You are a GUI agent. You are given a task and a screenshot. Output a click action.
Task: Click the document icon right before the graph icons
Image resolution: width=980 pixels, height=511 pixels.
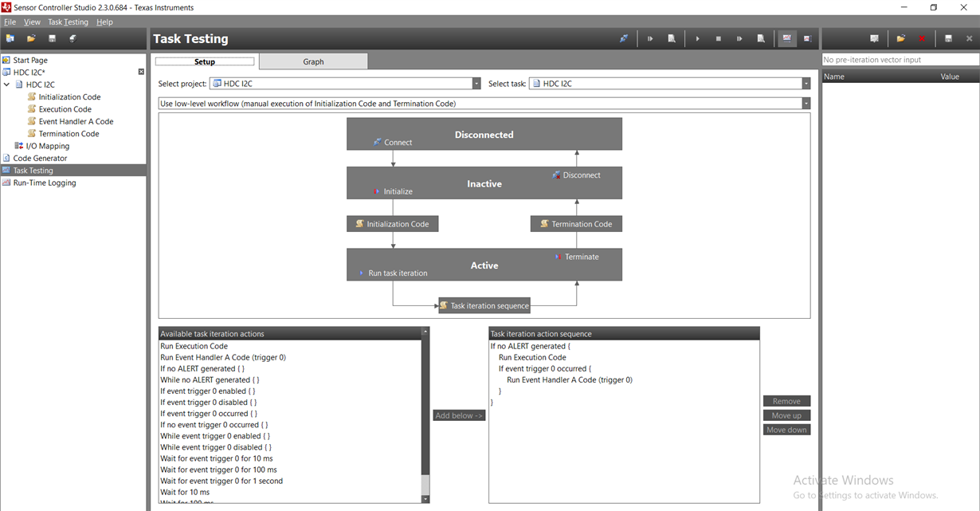(761, 38)
